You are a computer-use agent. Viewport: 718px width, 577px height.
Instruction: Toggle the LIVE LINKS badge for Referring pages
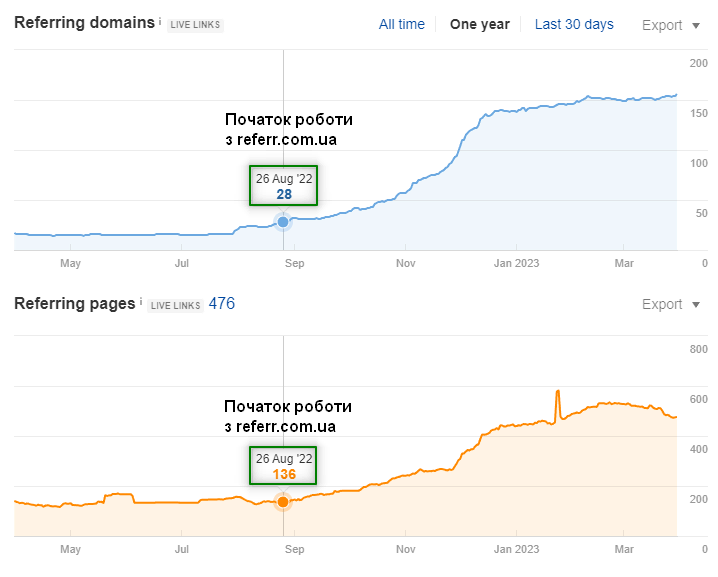pos(176,305)
